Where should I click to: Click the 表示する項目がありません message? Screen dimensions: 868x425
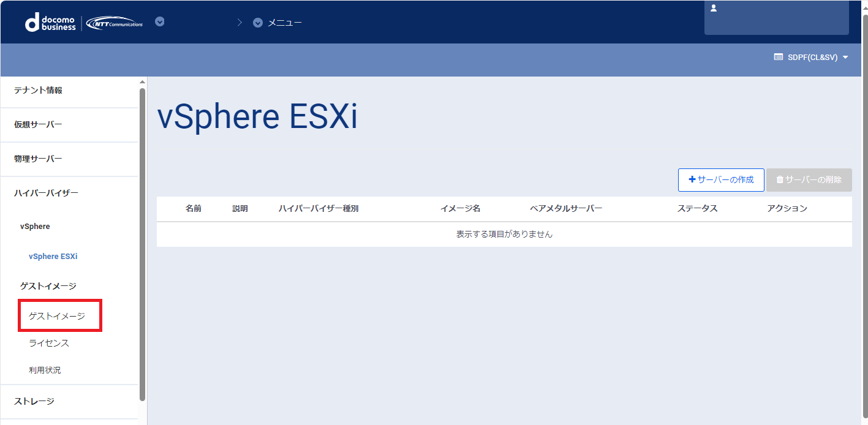[504, 235]
